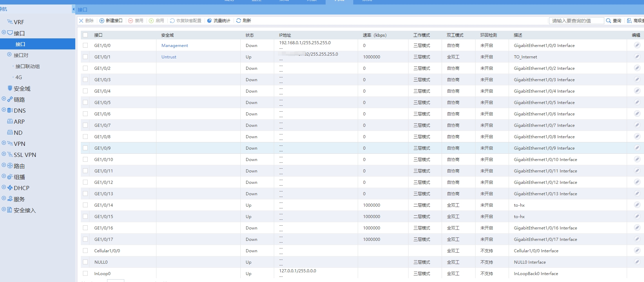Select the highlighted 接口 submenu item
This screenshot has height=282, width=644.
click(38, 44)
